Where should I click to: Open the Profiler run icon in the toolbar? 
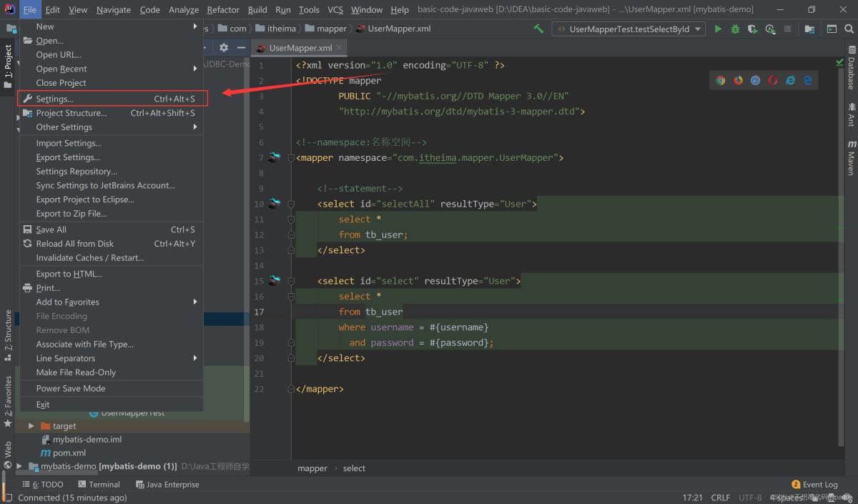pyautogui.click(x=770, y=29)
